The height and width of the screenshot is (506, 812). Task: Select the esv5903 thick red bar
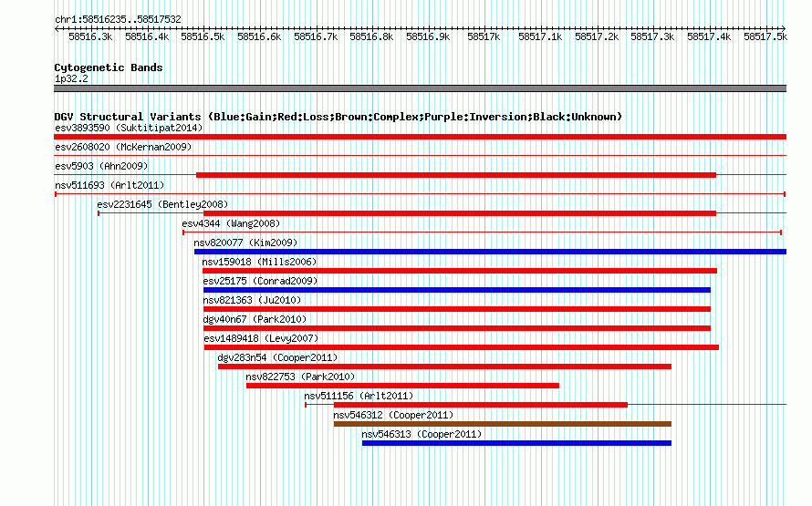pos(456,175)
